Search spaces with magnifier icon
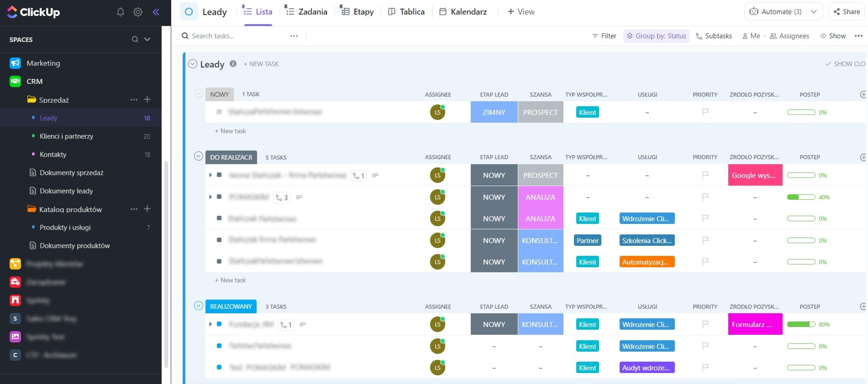The width and height of the screenshot is (868, 384). (135, 39)
